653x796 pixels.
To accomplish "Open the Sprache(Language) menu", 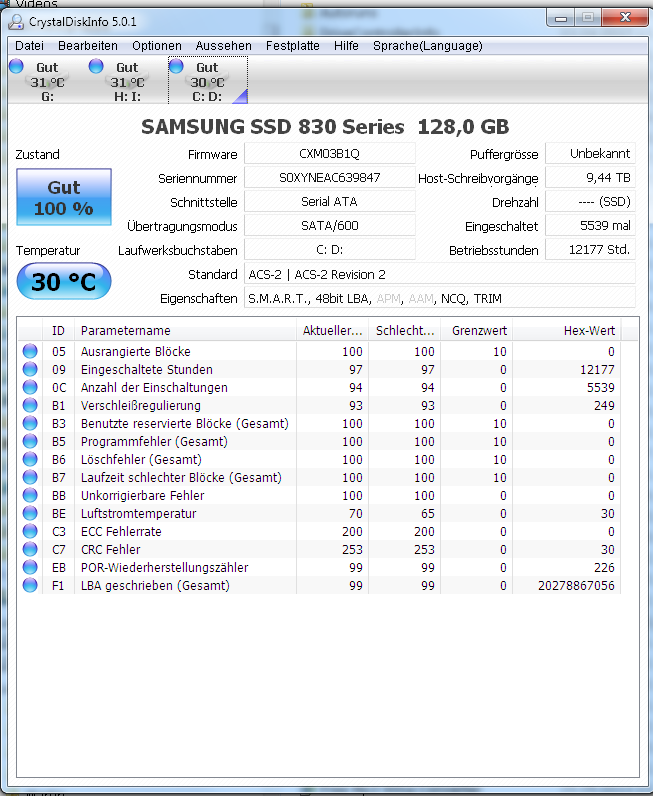I will [428, 46].
